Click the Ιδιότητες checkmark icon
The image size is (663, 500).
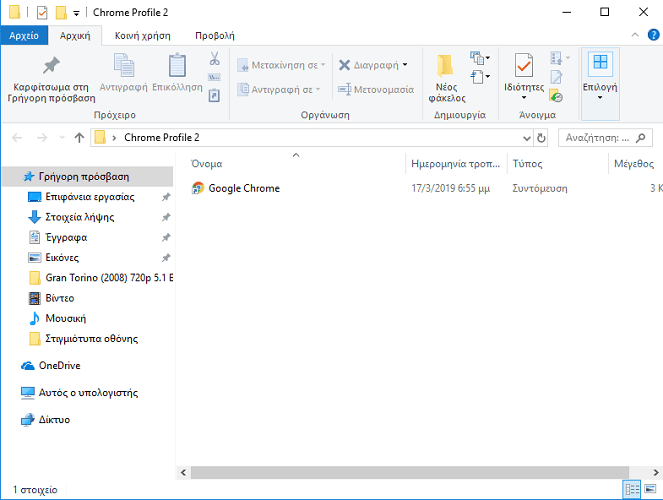coord(523,65)
